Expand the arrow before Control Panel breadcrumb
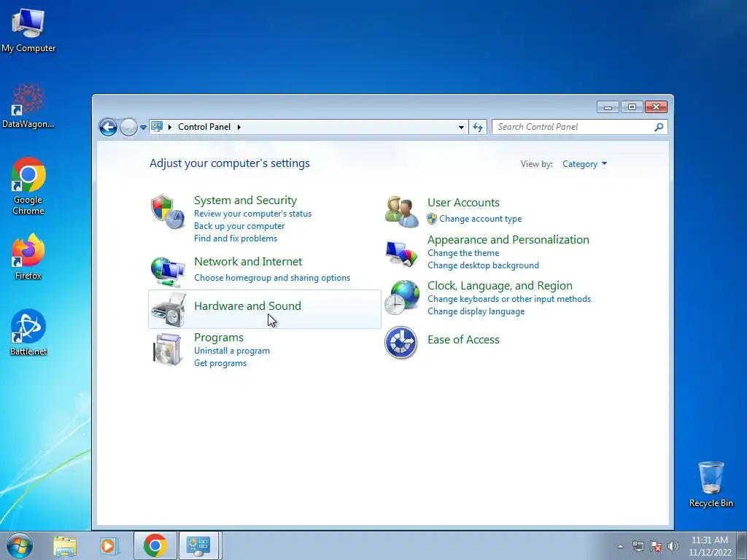 (169, 127)
